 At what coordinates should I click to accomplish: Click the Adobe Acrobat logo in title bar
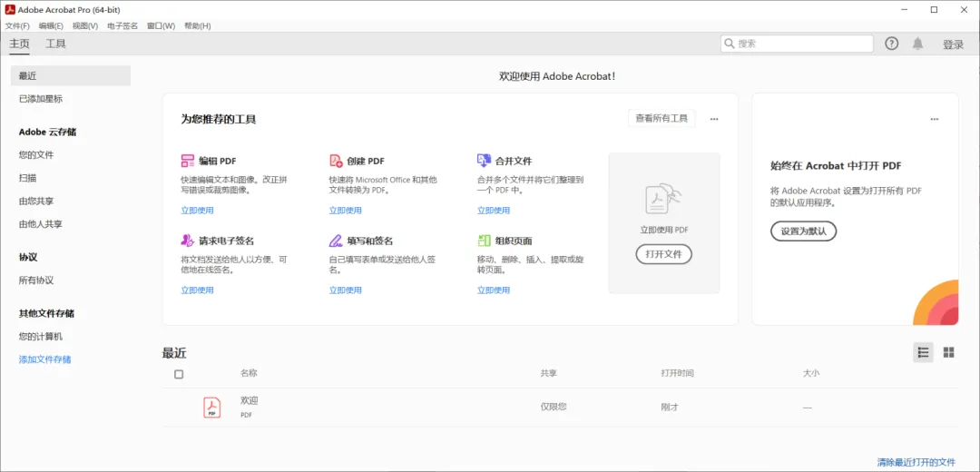[x=10, y=9]
